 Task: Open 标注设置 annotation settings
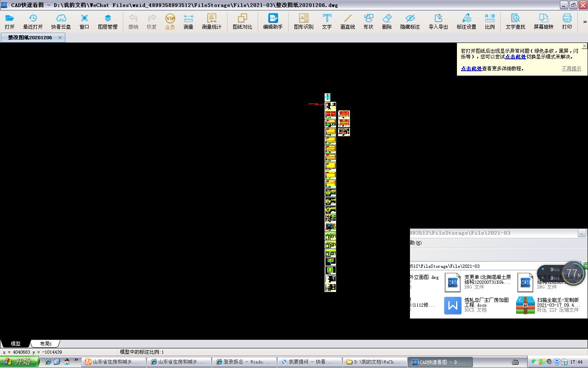[x=466, y=21]
